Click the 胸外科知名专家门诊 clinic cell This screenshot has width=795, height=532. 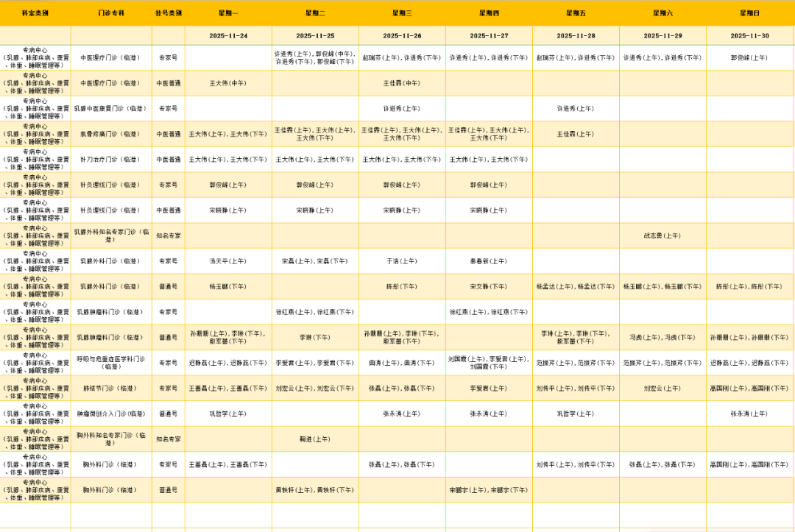pyautogui.click(x=111, y=439)
